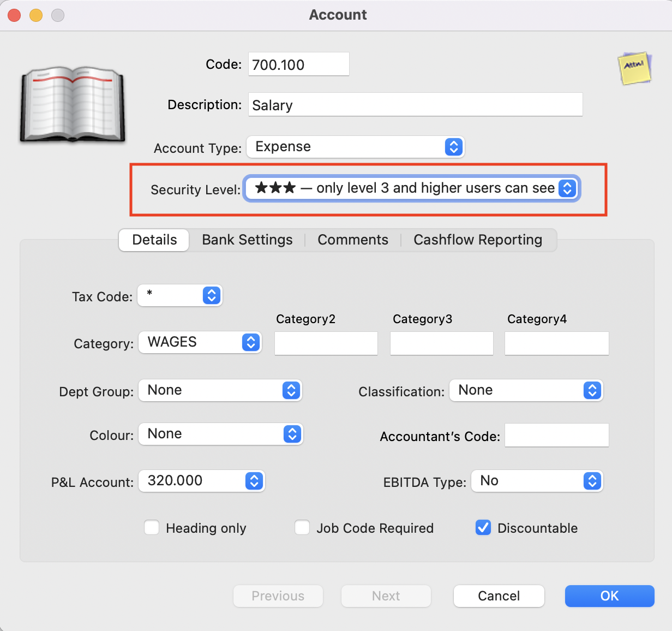Switch to the Bank Settings tab
Screen dimensions: 672x631
click(x=247, y=240)
